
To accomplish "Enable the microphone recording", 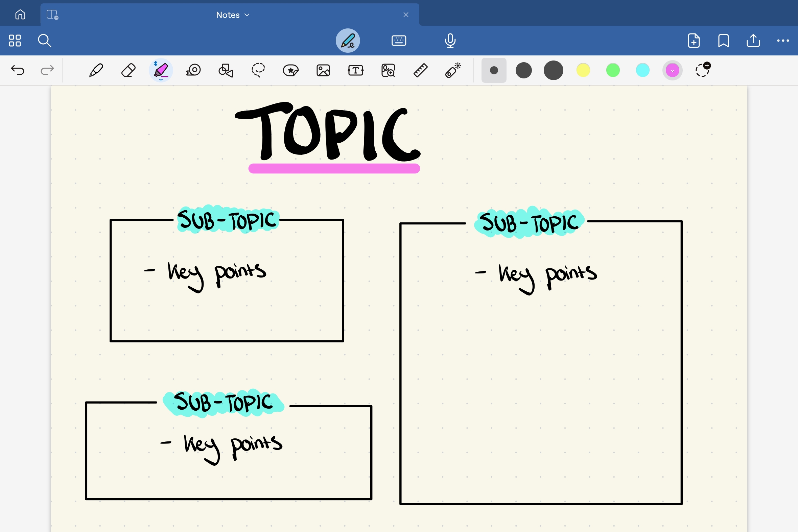I will coord(450,41).
